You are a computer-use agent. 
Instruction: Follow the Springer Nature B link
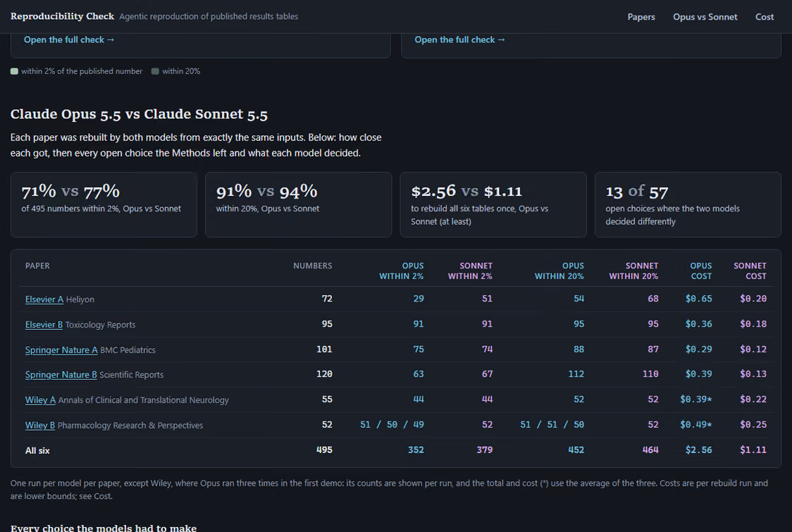pos(61,374)
